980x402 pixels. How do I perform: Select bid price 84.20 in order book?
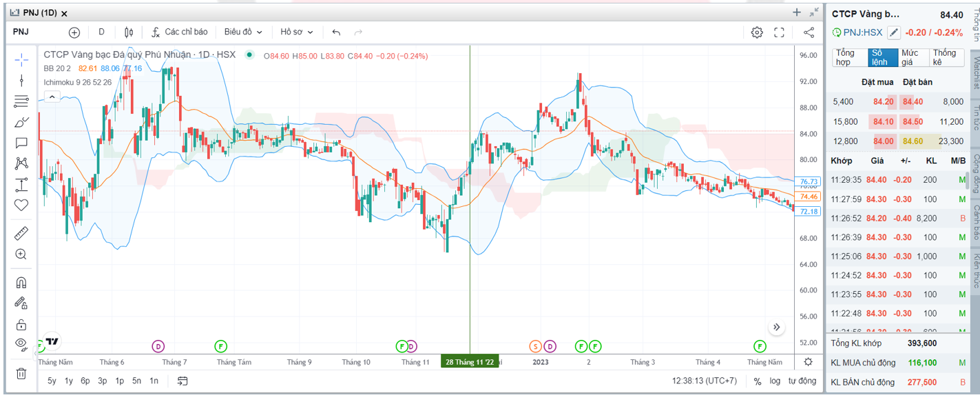pos(883,102)
